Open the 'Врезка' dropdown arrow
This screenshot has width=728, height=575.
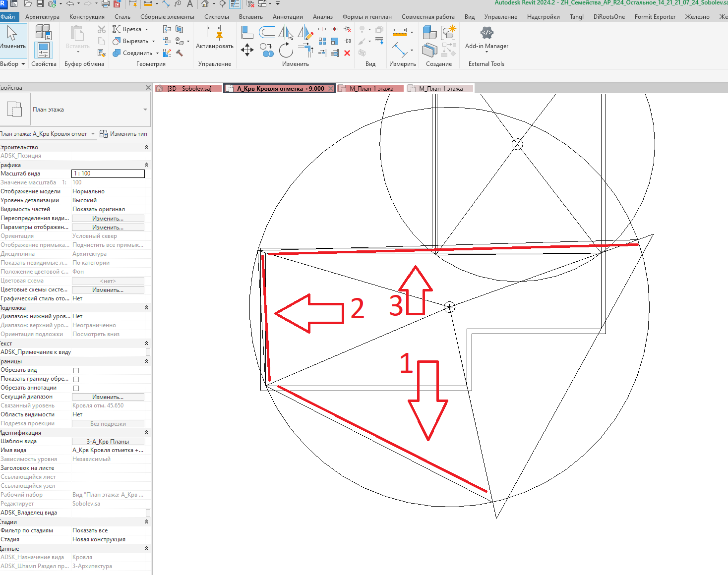[146, 29]
